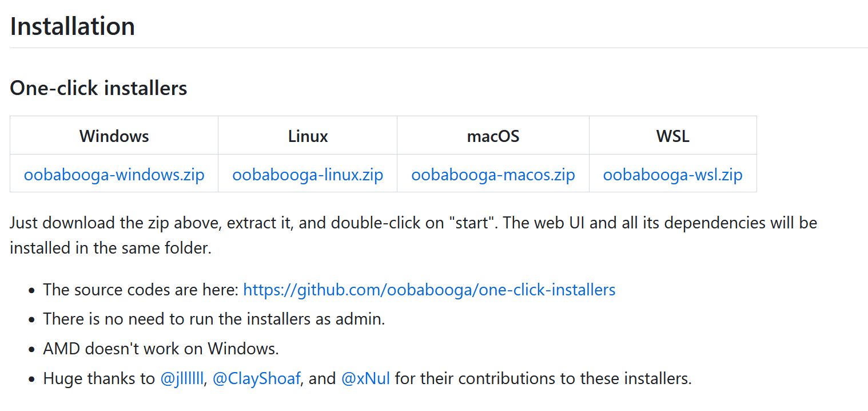Download oobabooga-wsl.zip
The image size is (868, 411).
(672, 175)
